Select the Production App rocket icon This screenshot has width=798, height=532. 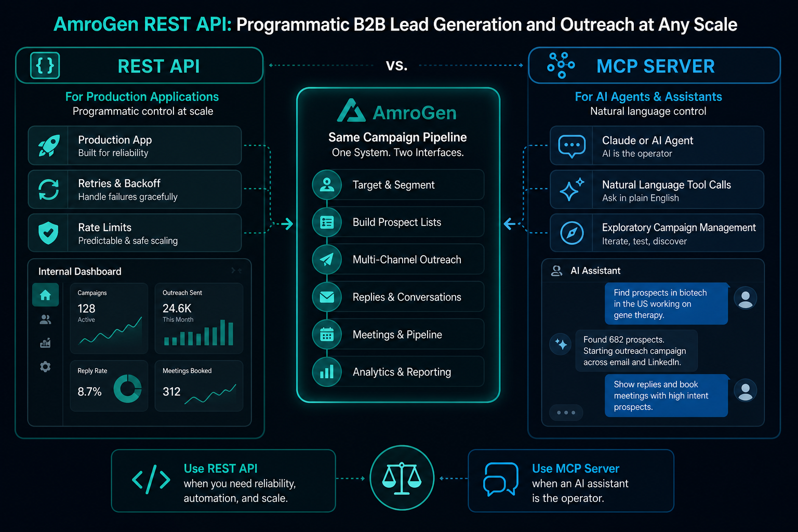click(49, 145)
